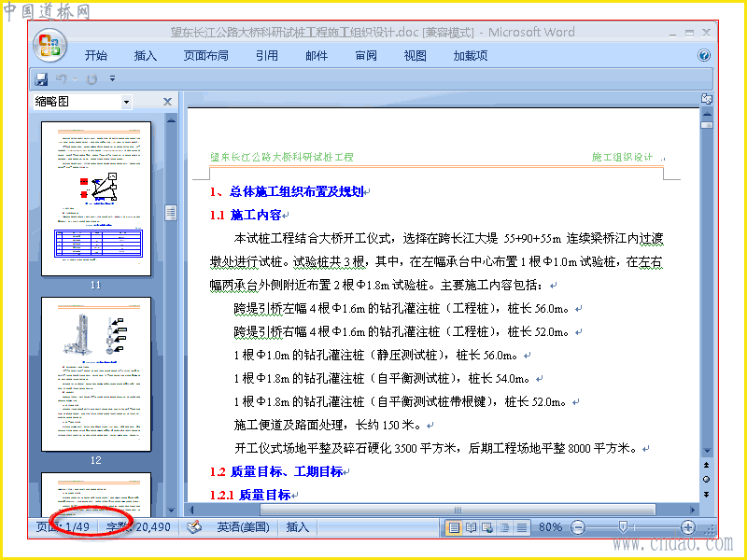Toggle the ruler icon above vertical scrollbar

coord(707,99)
